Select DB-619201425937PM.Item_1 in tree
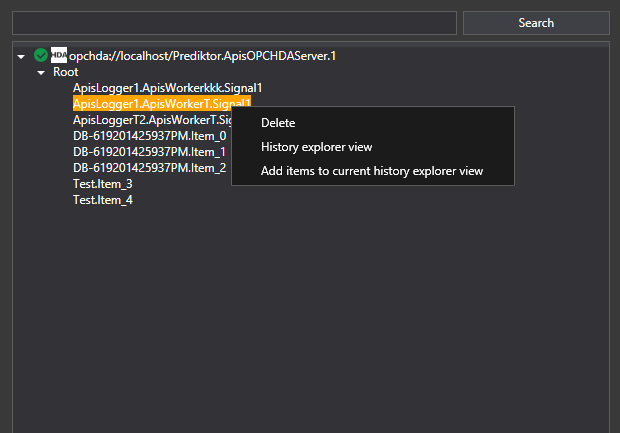Viewport: 620px width, 433px height. [x=149, y=152]
